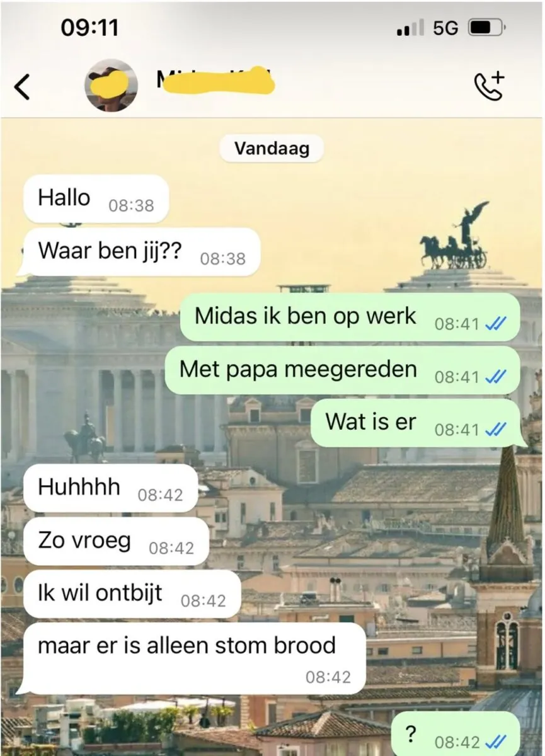Start a call with the phone plus icon
Viewport: 545px width, 756px height.
(489, 86)
